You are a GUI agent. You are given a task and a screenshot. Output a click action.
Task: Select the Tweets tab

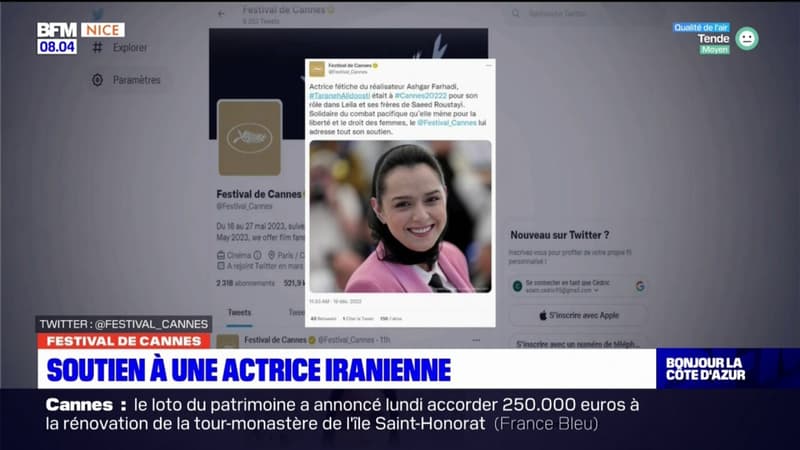tap(239, 313)
